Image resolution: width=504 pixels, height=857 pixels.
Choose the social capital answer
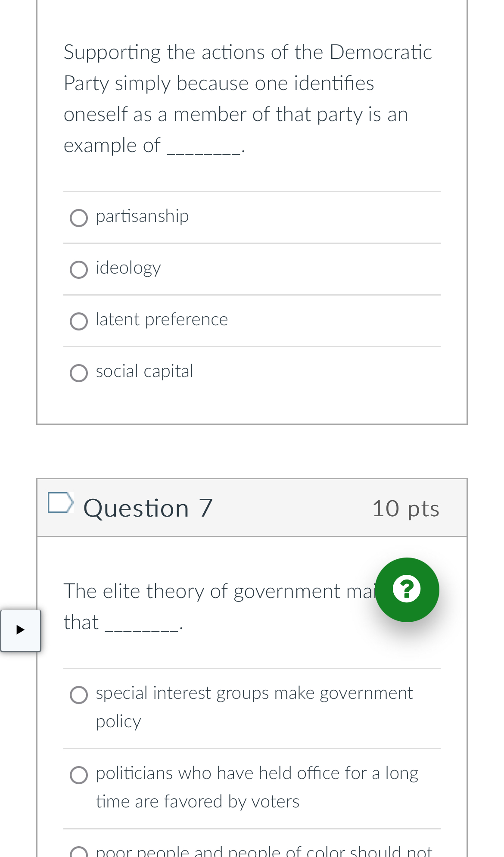(79, 373)
